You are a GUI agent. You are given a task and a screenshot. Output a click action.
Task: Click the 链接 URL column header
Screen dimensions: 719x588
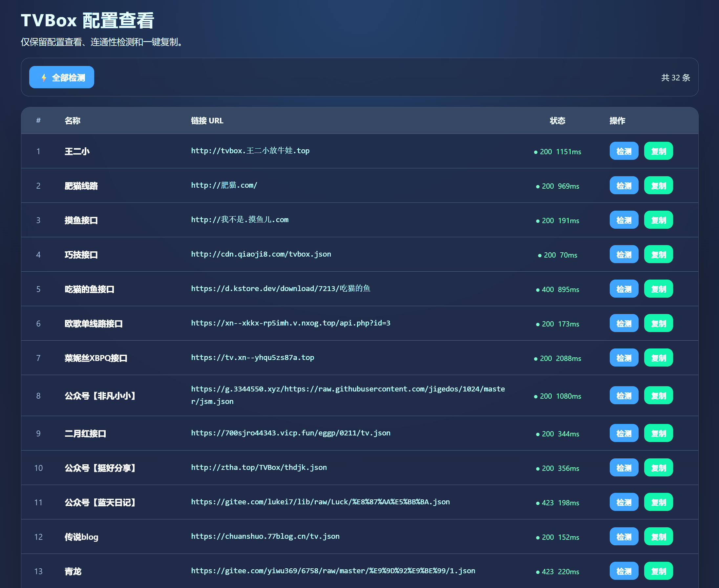click(x=207, y=120)
